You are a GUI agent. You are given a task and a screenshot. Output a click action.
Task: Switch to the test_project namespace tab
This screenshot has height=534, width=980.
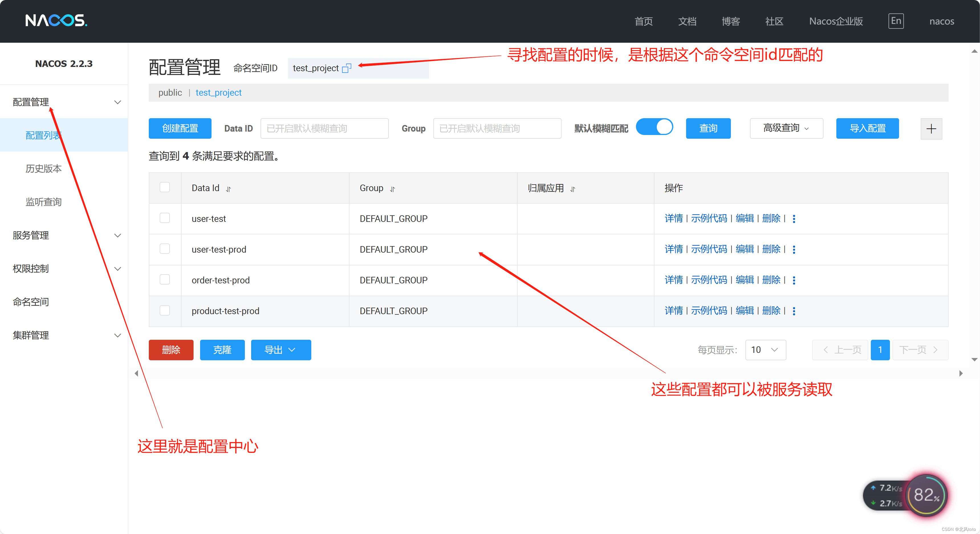[218, 93]
